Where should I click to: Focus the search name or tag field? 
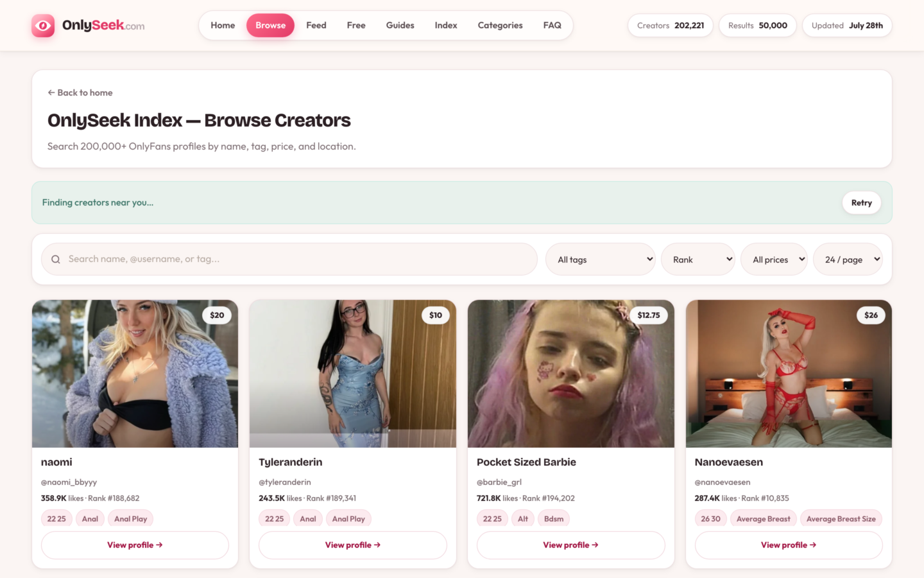[x=289, y=259]
